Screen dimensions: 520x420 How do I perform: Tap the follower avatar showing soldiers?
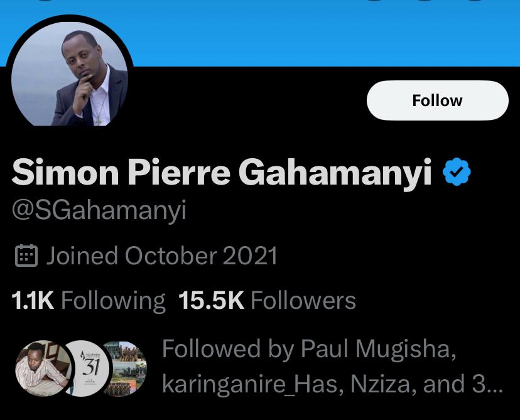(126, 369)
